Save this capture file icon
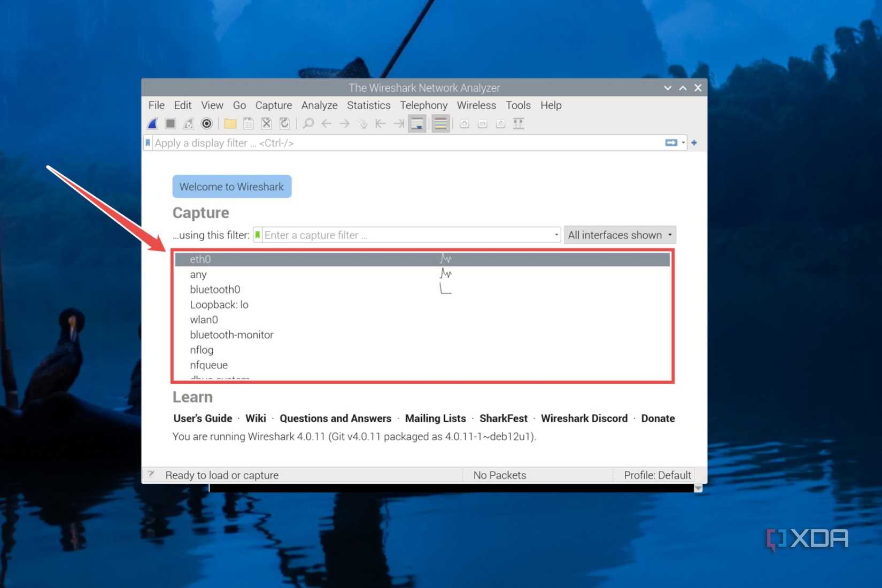Image resolution: width=882 pixels, height=588 pixels. pos(248,124)
